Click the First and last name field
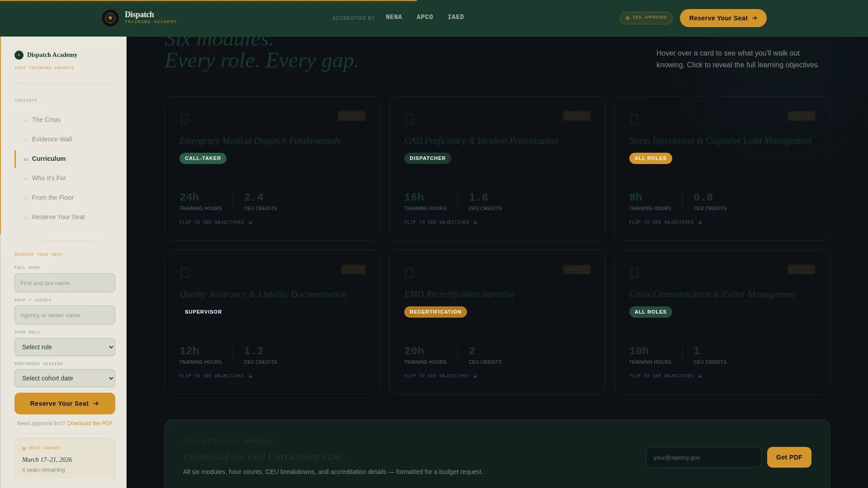This screenshot has width=868, height=488. click(64, 282)
